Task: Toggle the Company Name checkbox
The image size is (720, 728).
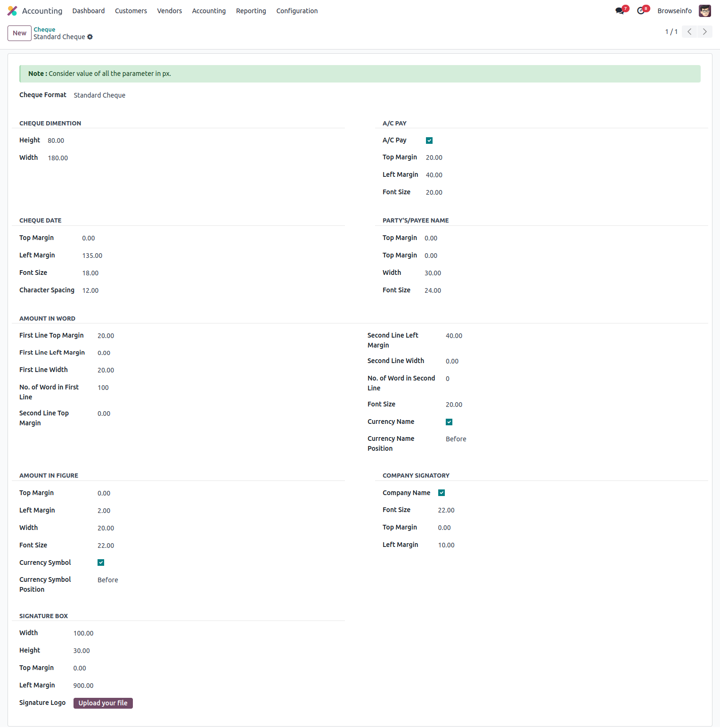Action: [442, 493]
